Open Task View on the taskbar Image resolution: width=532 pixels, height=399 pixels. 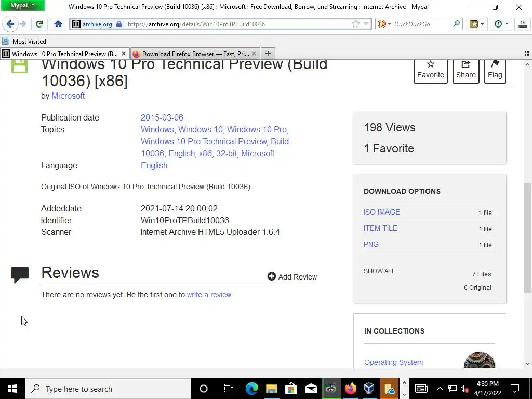[229, 389]
